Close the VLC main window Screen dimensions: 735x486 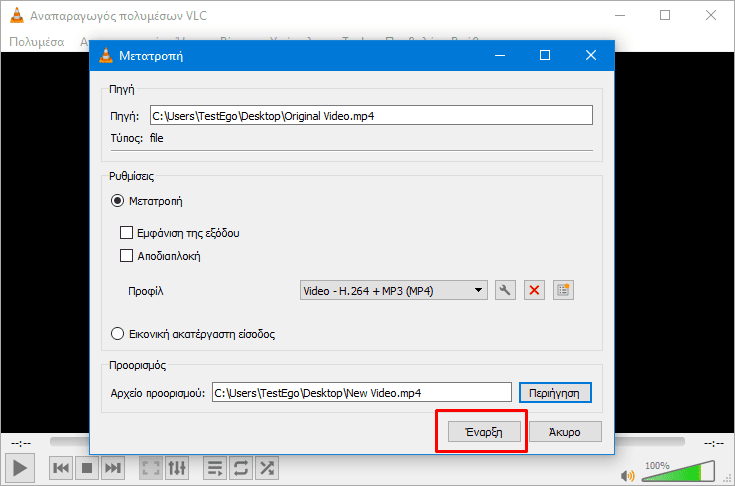click(x=711, y=15)
